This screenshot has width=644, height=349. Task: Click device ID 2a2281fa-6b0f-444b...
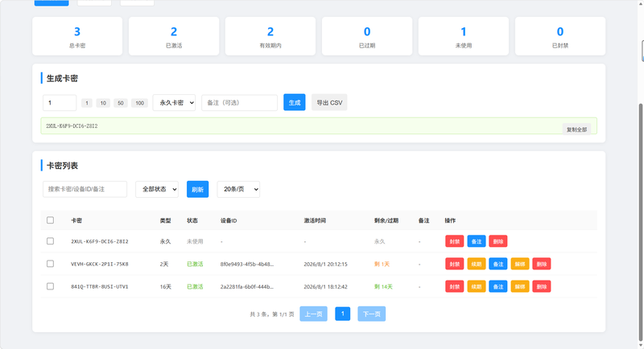[x=247, y=286]
